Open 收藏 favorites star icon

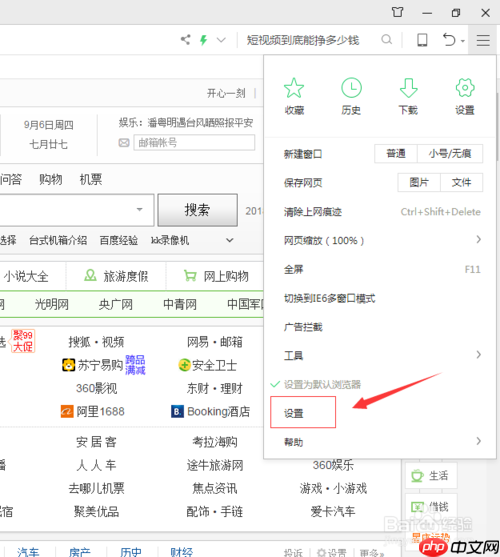click(294, 96)
